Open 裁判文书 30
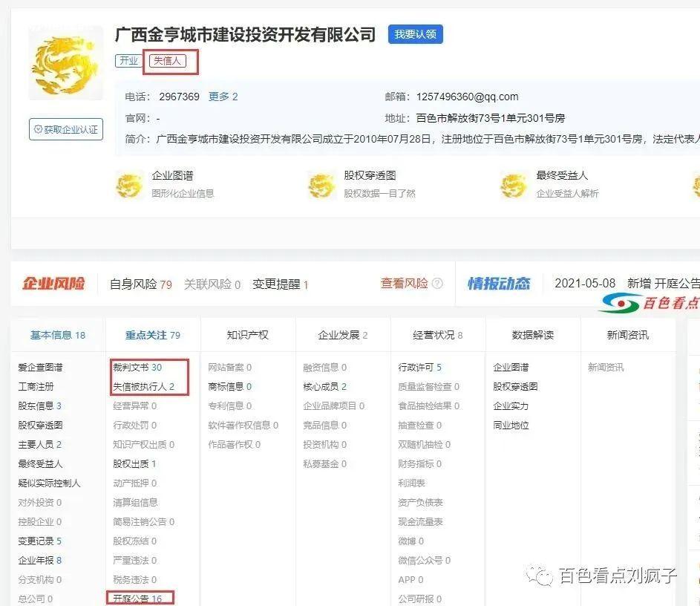 coord(137,368)
